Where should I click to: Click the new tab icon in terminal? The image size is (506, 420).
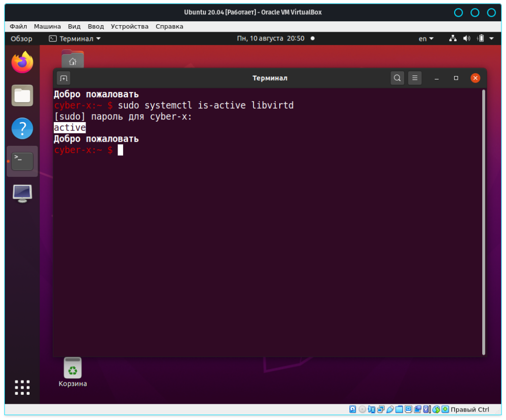click(x=64, y=78)
